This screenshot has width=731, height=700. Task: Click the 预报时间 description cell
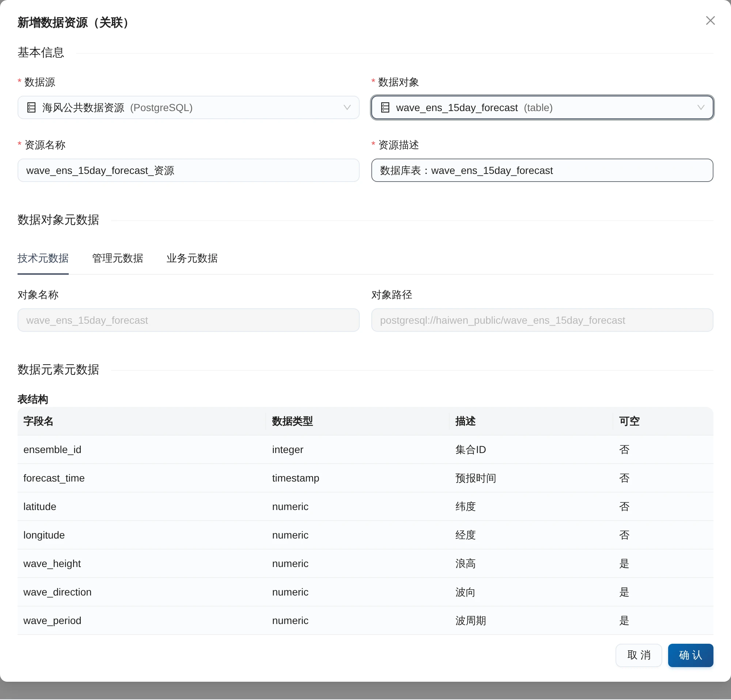(531, 478)
